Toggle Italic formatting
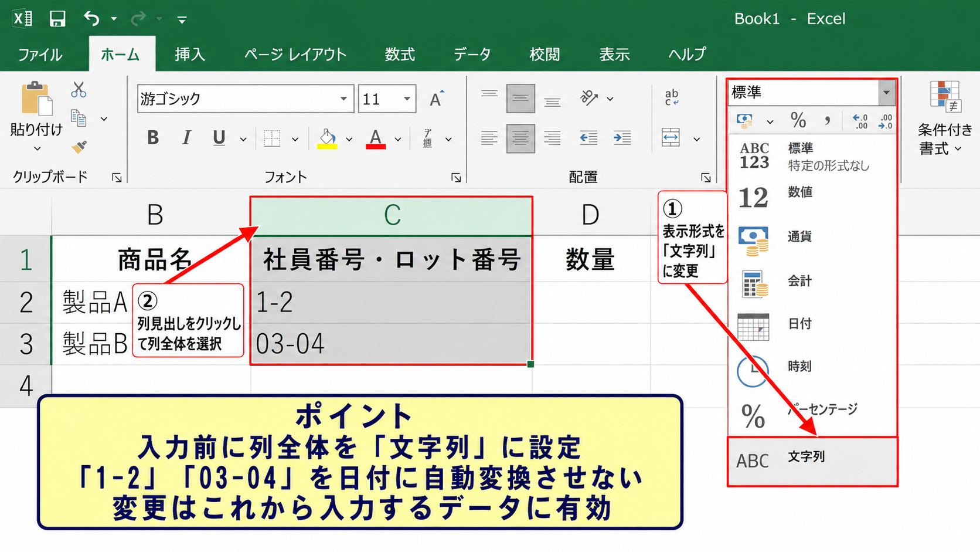 coord(186,137)
